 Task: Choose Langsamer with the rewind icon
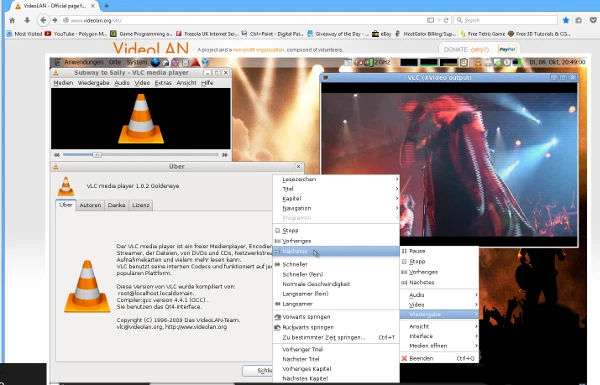[336, 304]
